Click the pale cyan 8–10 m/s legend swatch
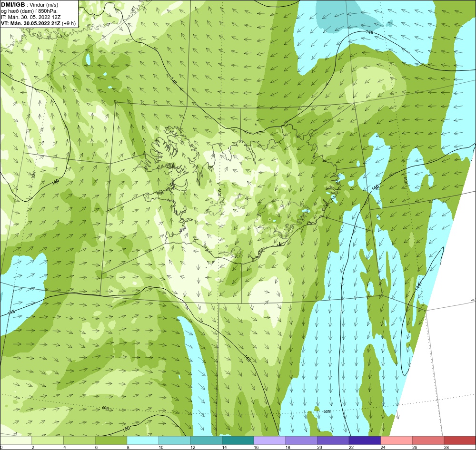Screen dimensions: 476x450 143,440
